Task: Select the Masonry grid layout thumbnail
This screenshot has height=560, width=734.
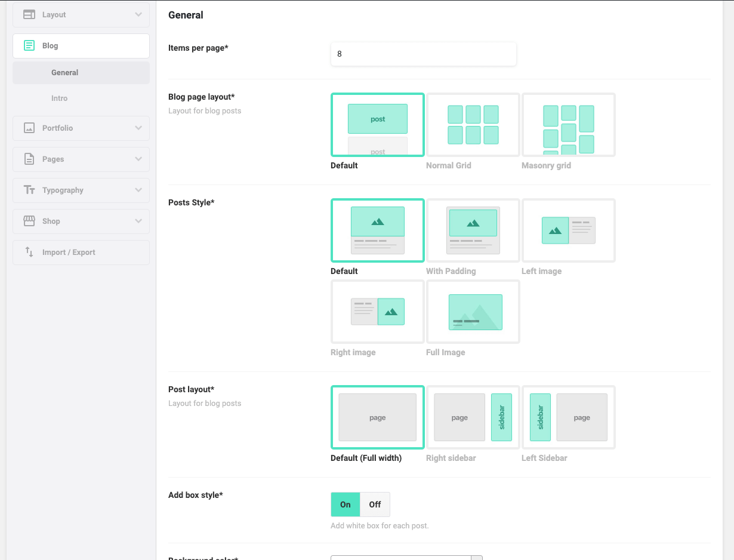Action: tap(569, 125)
